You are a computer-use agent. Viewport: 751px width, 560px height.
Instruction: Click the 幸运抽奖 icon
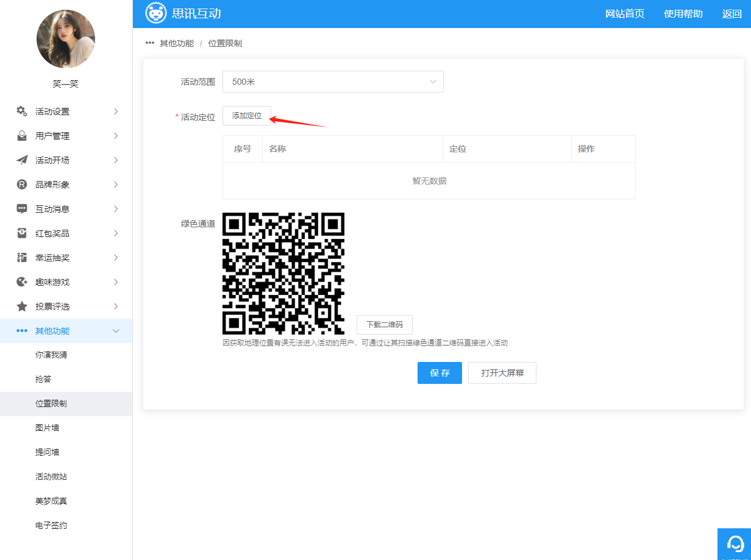tap(22, 258)
